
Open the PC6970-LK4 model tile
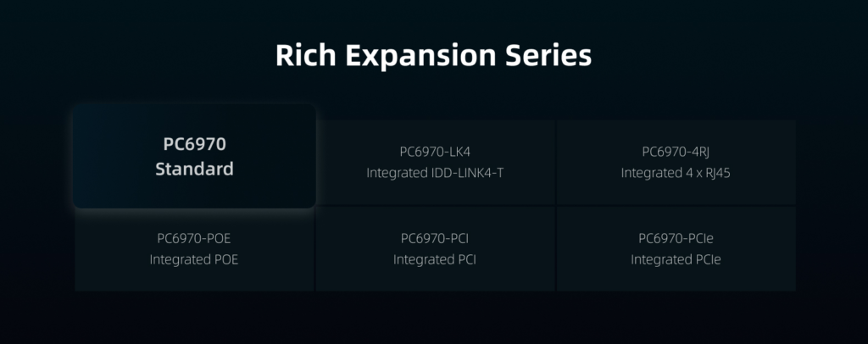click(435, 162)
